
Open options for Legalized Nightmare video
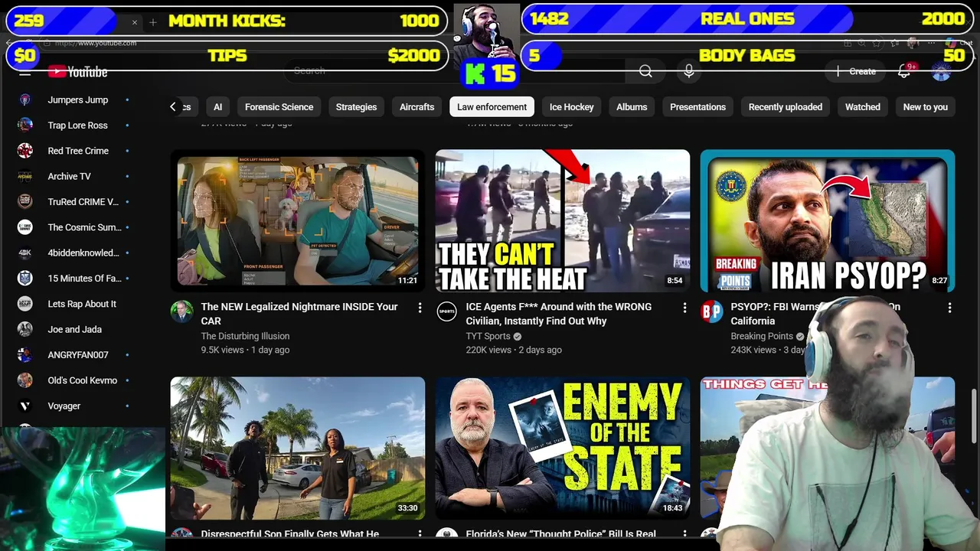420,308
